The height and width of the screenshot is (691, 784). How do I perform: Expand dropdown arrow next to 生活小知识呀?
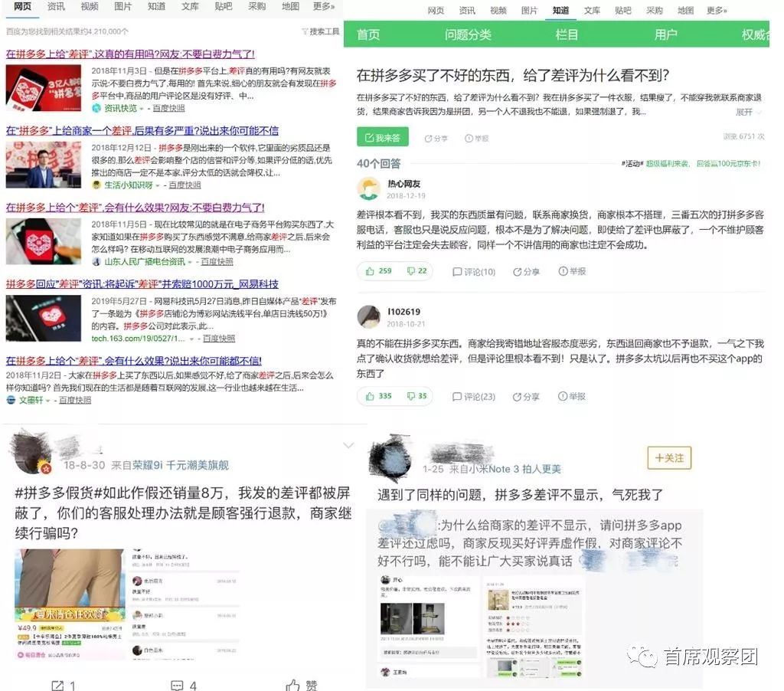tap(158, 185)
